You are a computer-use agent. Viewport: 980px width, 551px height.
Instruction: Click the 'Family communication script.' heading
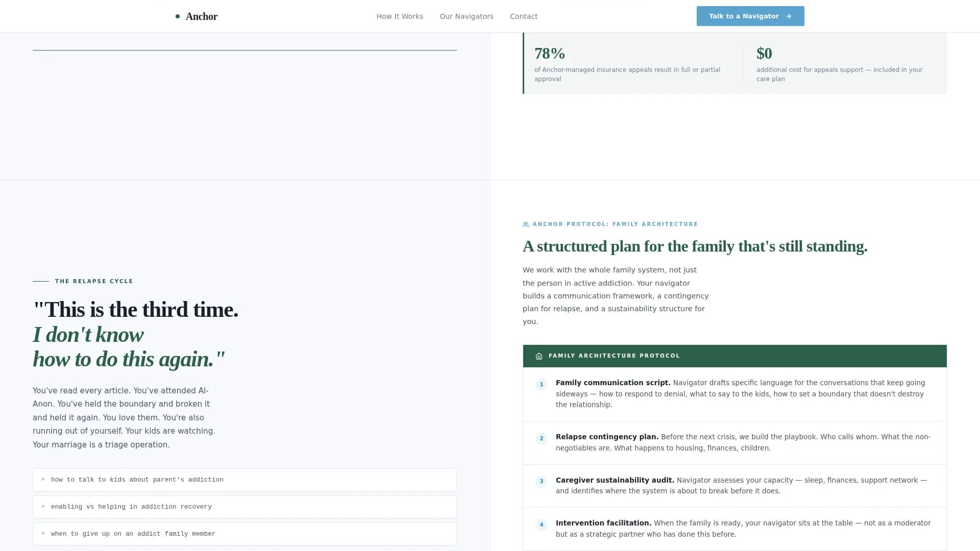(x=613, y=383)
